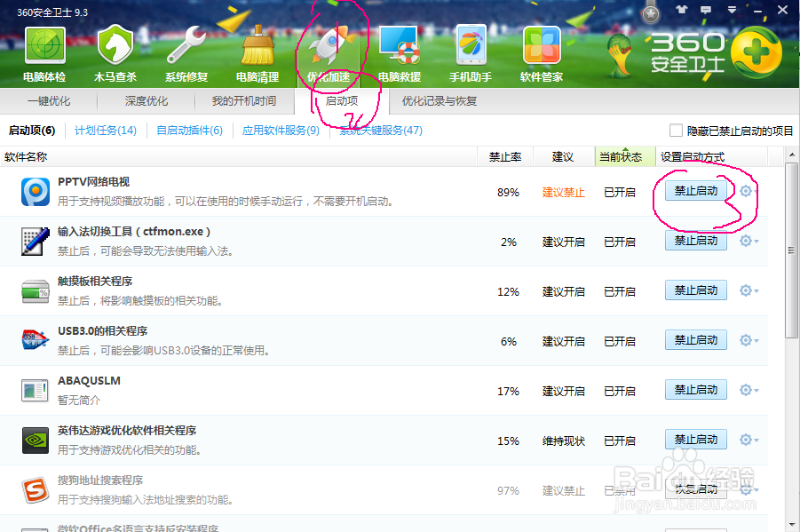Click scrollbar down arrow
The image size is (800, 532).
pyautogui.click(x=791, y=525)
